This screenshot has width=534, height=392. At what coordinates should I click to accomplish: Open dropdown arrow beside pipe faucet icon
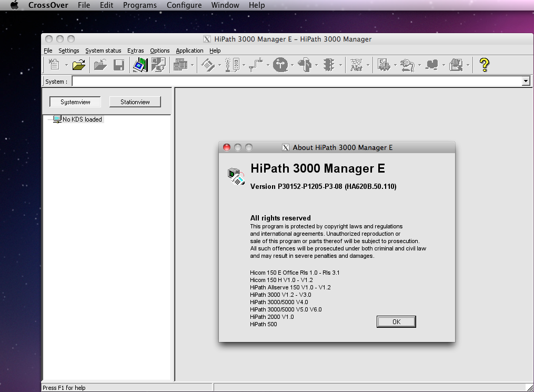[268, 65]
